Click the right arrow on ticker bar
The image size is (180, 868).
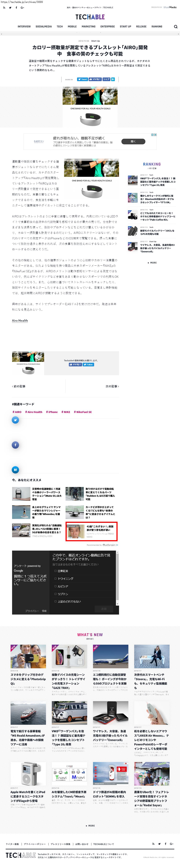point(178,34)
